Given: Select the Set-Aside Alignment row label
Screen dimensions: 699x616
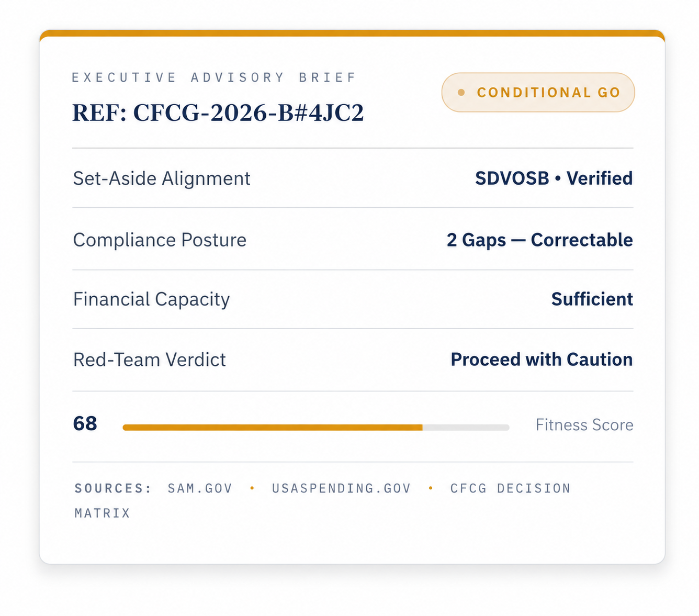Looking at the screenshot, I should point(162,178).
